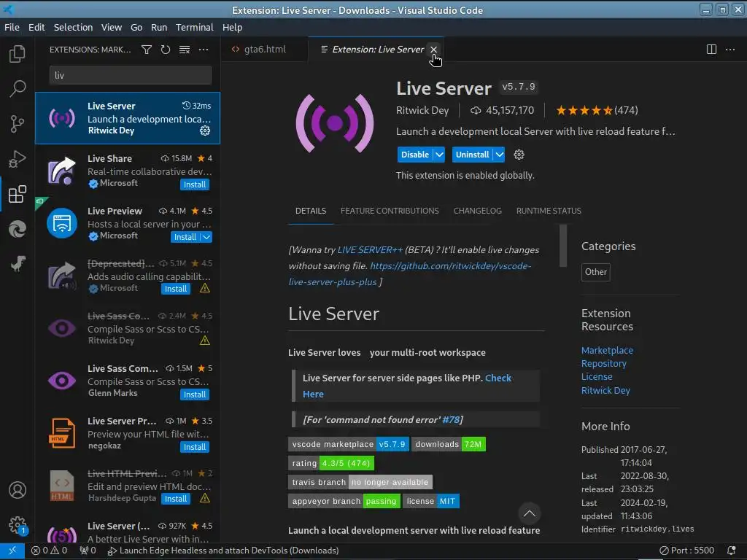Open the Go menu
747x560 pixels.
[x=136, y=27]
